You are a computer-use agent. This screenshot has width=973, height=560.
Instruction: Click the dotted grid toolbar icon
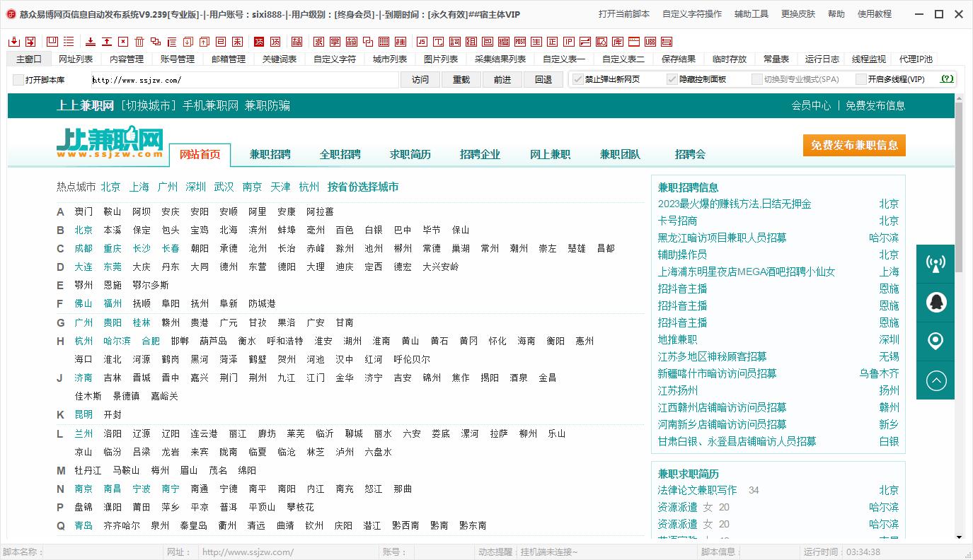pyautogui.click(x=384, y=42)
